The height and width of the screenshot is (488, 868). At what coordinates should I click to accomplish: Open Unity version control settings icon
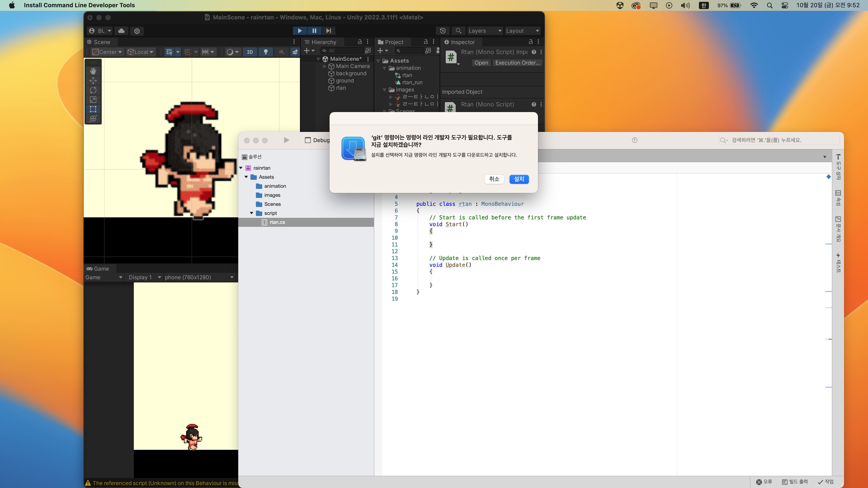137,31
